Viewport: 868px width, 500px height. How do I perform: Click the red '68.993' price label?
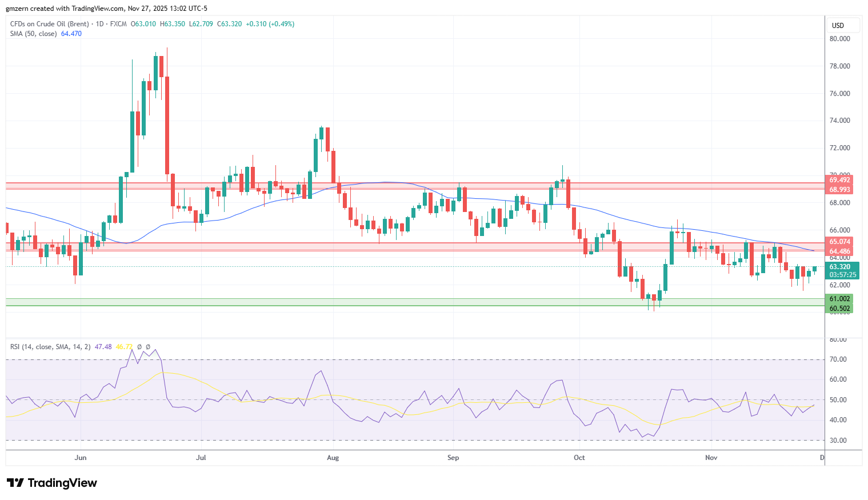839,190
